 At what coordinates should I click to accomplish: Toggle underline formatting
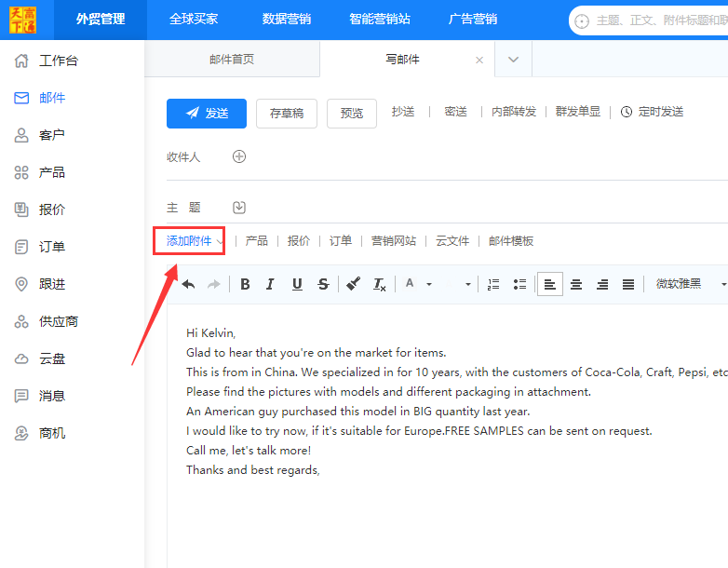point(297,284)
